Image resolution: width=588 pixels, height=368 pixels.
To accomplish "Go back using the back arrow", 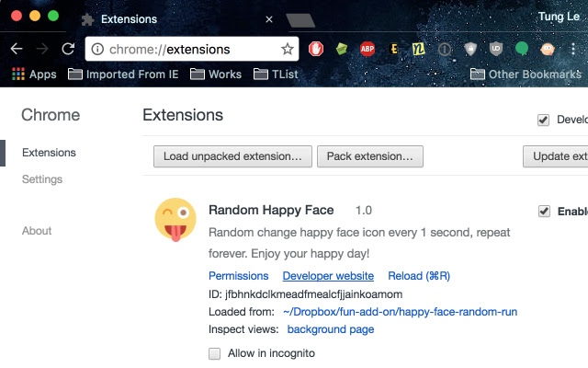I will [x=17, y=49].
